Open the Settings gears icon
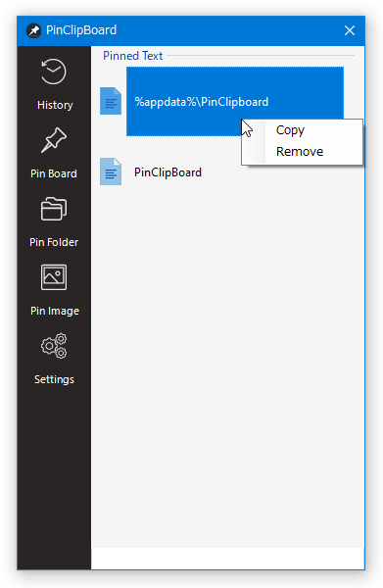The width and height of the screenshot is (383, 588). pyautogui.click(x=54, y=346)
